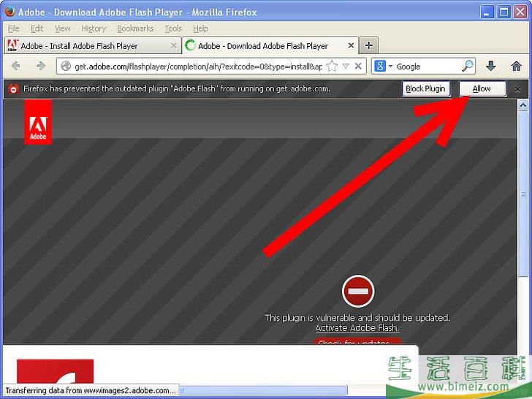532x399 pixels.
Task: Stop loading with the X button in address bar
Action: 358,66
